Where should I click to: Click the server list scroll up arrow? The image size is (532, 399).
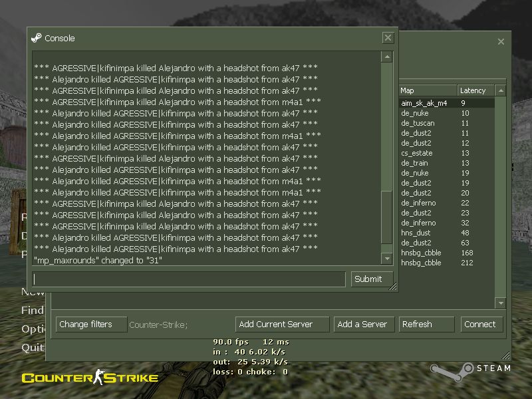point(501,90)
